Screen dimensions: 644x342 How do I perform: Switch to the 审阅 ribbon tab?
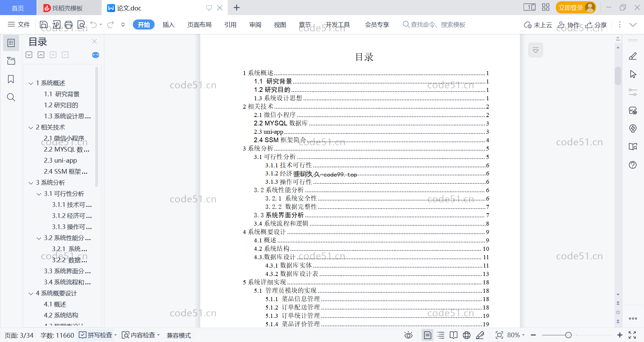pyautogui.click(x=255, y=24)
